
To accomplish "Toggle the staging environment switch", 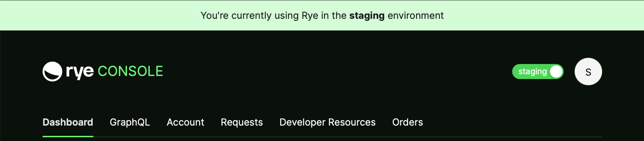I will pos(538,72).
